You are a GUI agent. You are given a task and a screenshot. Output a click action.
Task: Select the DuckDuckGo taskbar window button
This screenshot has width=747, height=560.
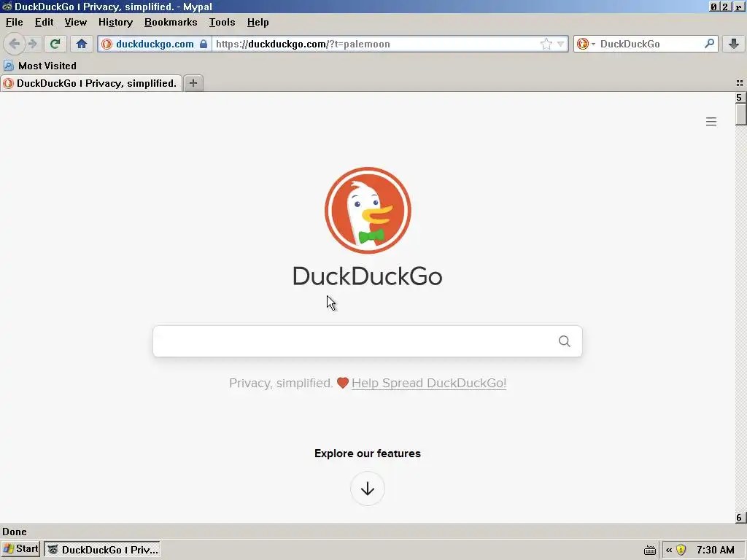coord(102,550)
